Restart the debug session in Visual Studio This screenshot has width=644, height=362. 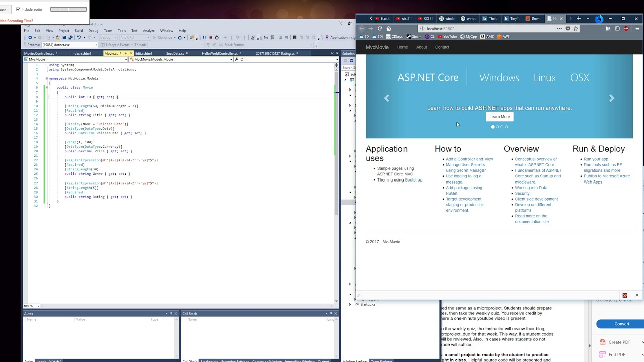tap(217, 37)
